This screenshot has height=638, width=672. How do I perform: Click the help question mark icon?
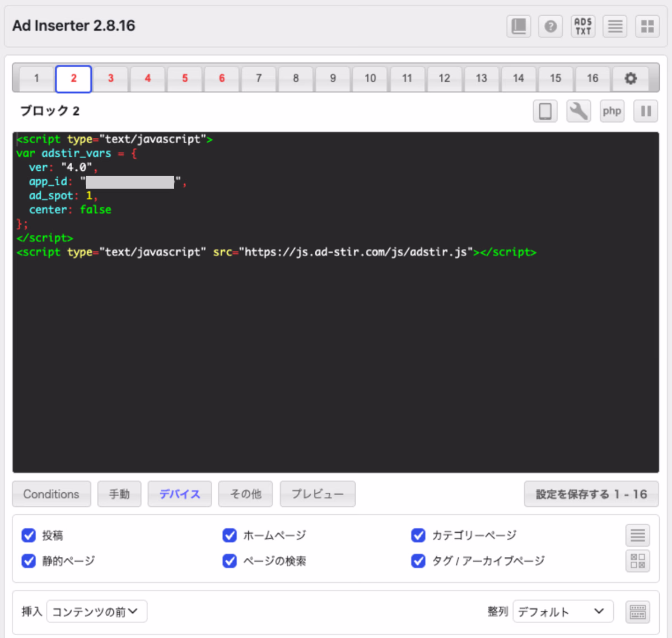coord(550,26)
